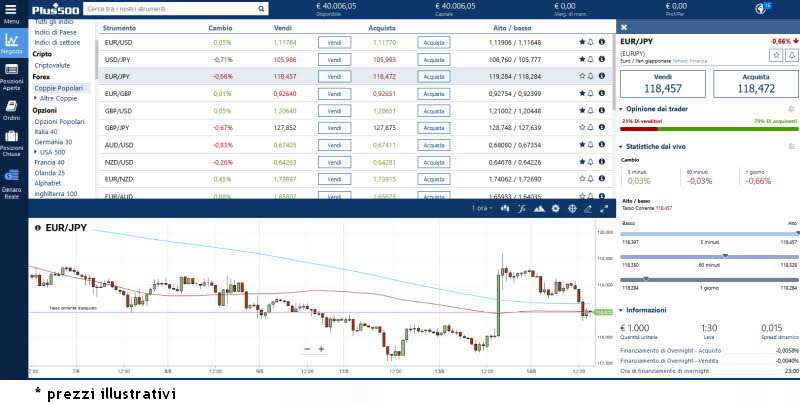
Task: Select Germania 30 from the options list
Action: click(54, 141)
